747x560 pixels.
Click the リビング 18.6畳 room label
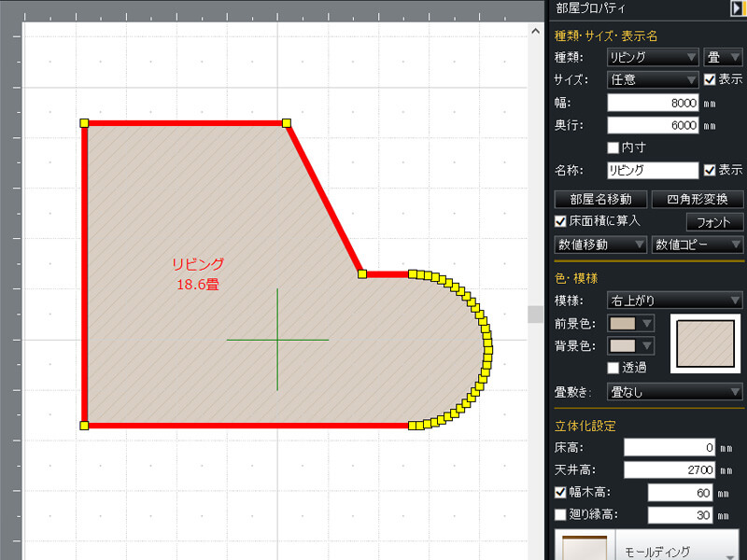[x=198, y=274]
